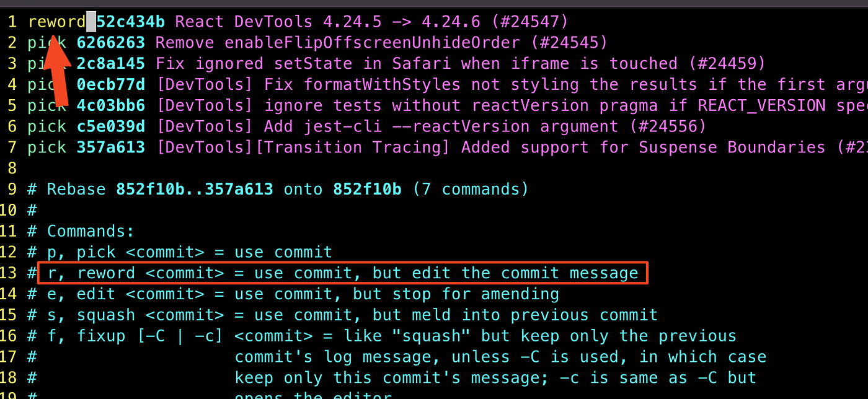Click the boxed 'r, reword <commit>' line
This screenshot has height=399, width=868.
pyautogui.click(x=343, y=273)
